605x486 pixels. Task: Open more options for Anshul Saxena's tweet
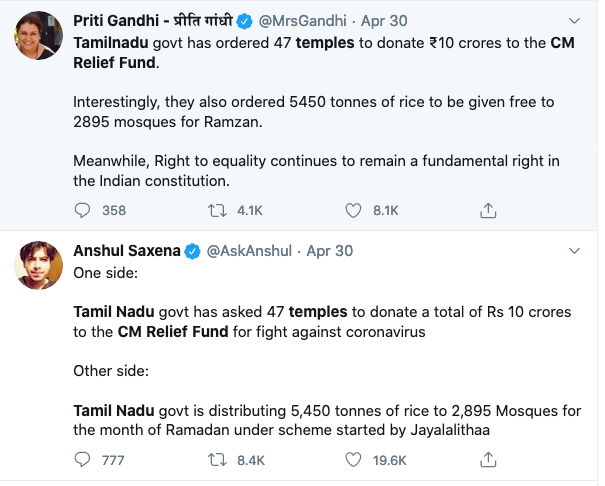[575, 251]
